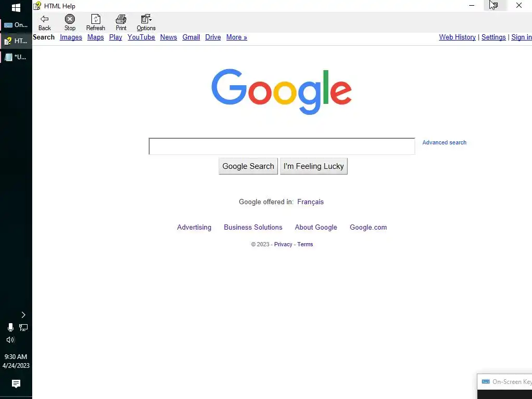Restore down the HTML Help window

pos(495,5)
